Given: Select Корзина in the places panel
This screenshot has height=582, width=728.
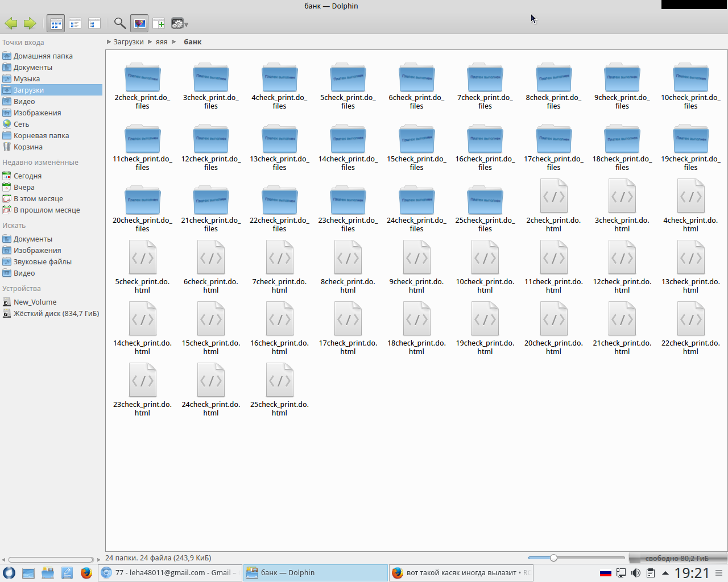Looking at the screenshot, I should point(28,147).
